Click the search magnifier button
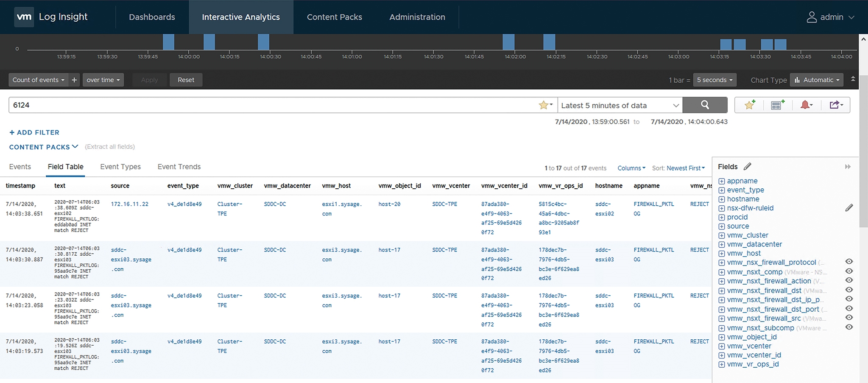 [705, 105]
